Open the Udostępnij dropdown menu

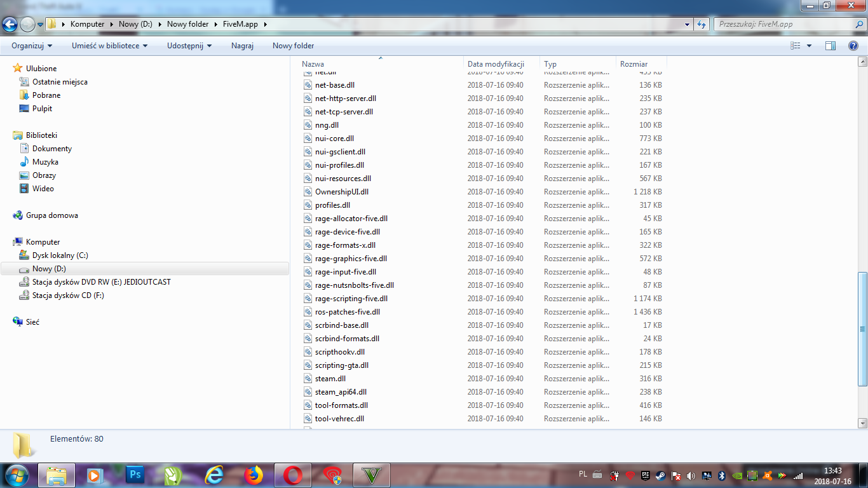(x=189, y=46)
